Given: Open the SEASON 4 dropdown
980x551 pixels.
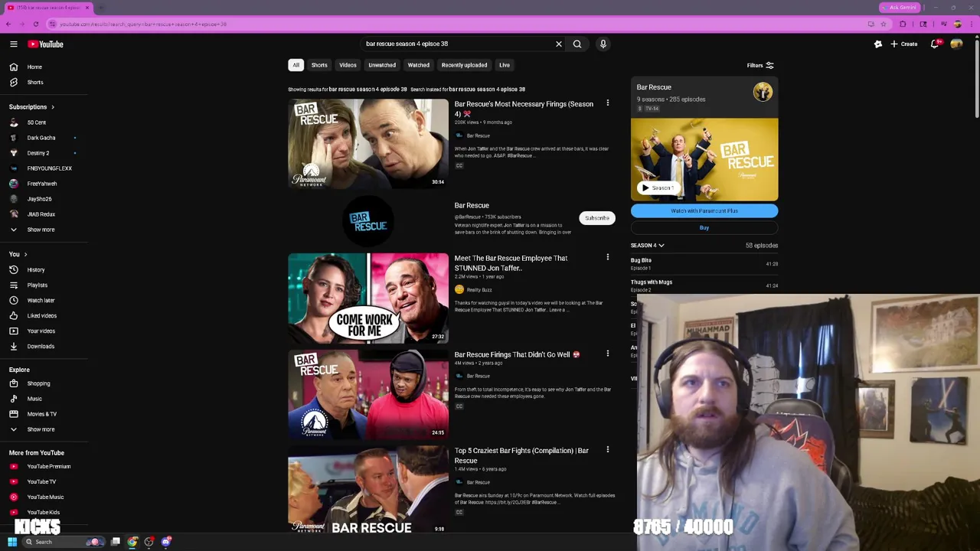Looking at the screenshot, I should 648,246.
